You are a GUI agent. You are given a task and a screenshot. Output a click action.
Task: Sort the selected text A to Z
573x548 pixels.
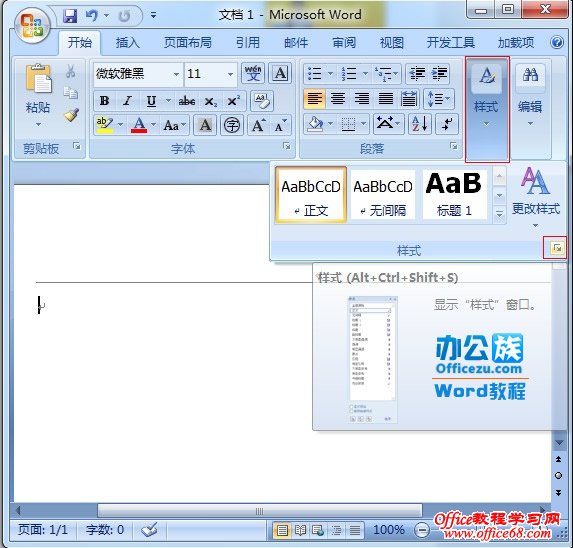point(420,124)
